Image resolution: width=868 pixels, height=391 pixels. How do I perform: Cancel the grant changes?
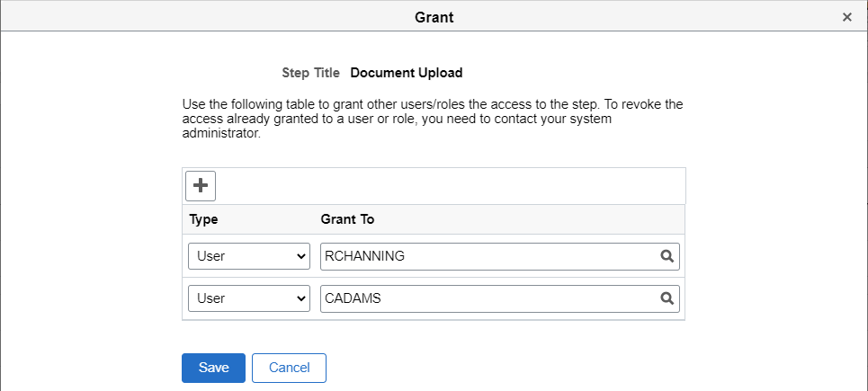coord(289,368)
